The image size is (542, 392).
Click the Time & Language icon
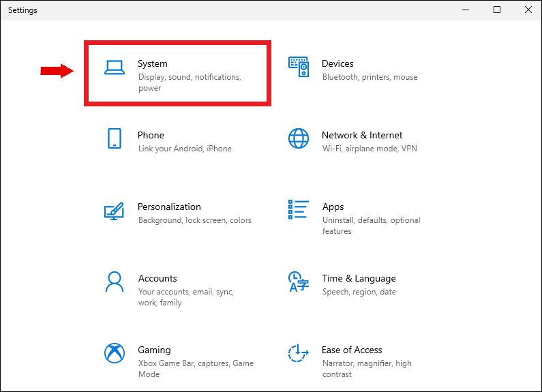coord(299,282)
